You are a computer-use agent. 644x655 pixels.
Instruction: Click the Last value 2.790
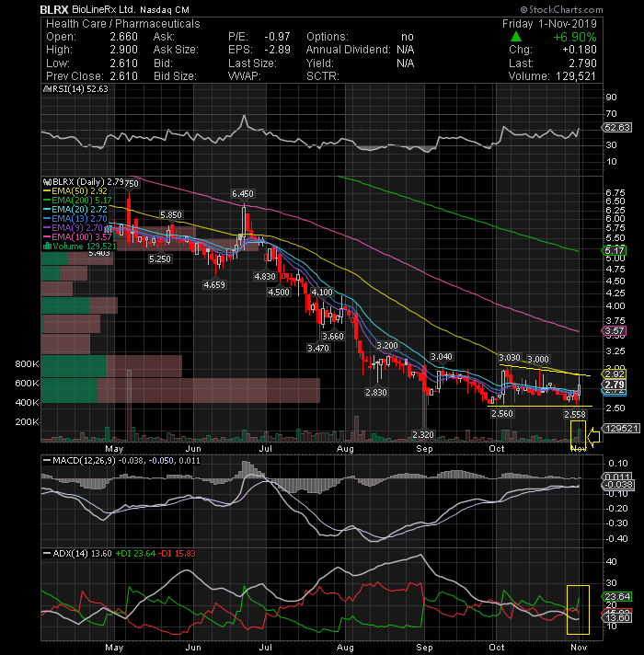(x=582, y=63)
